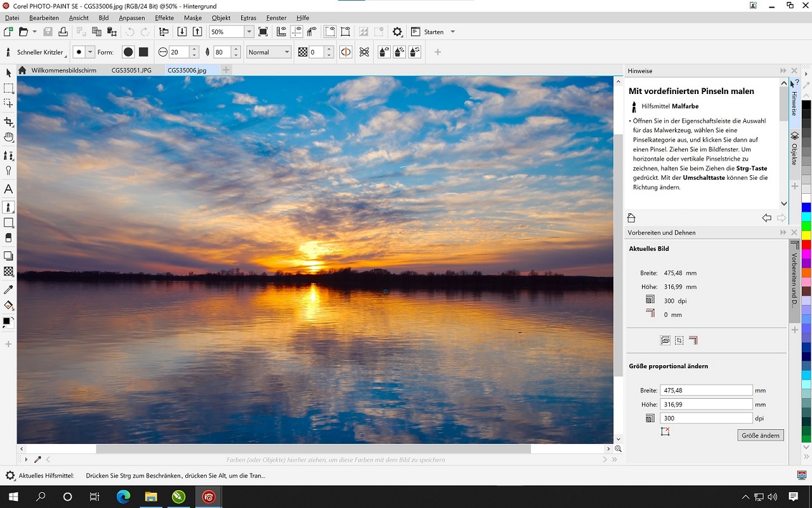Pick a red swatch from the color palette
Viewport: 812px width, 508px height.
click(x=806, y=244)
